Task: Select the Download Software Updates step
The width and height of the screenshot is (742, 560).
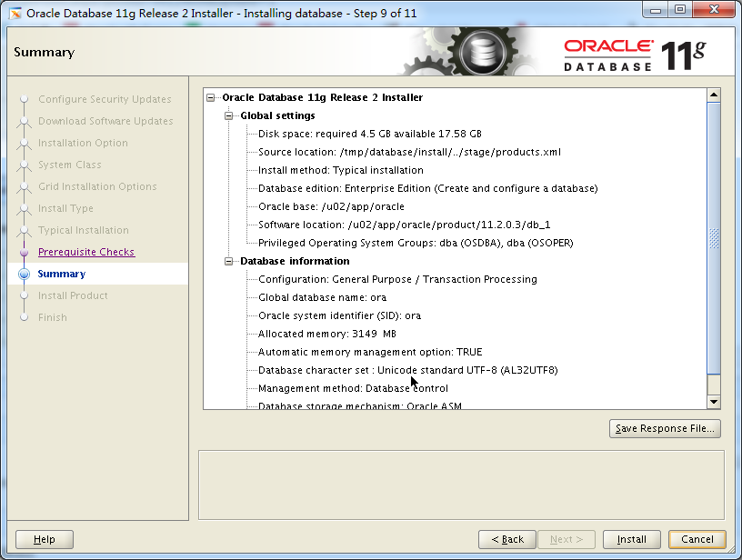Action: (x=105, y=122)
